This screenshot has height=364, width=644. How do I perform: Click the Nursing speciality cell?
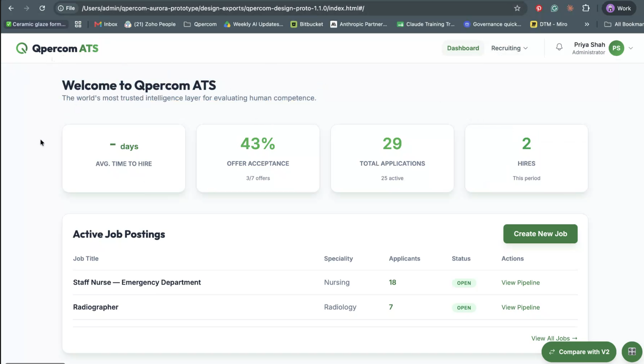[x=337, y=282]
